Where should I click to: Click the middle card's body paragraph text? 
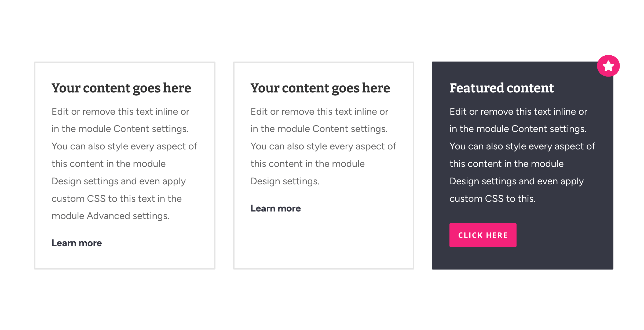click(323, 146)
